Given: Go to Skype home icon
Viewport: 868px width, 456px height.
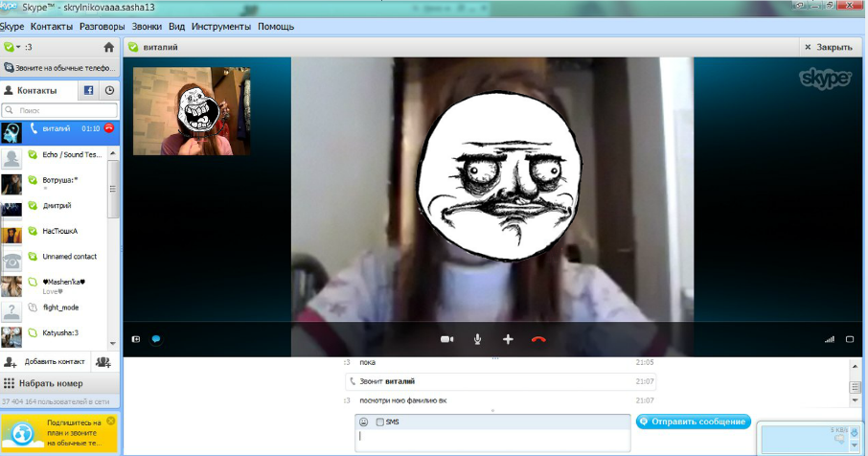Looking at the screenshot, I should point(109,47).
